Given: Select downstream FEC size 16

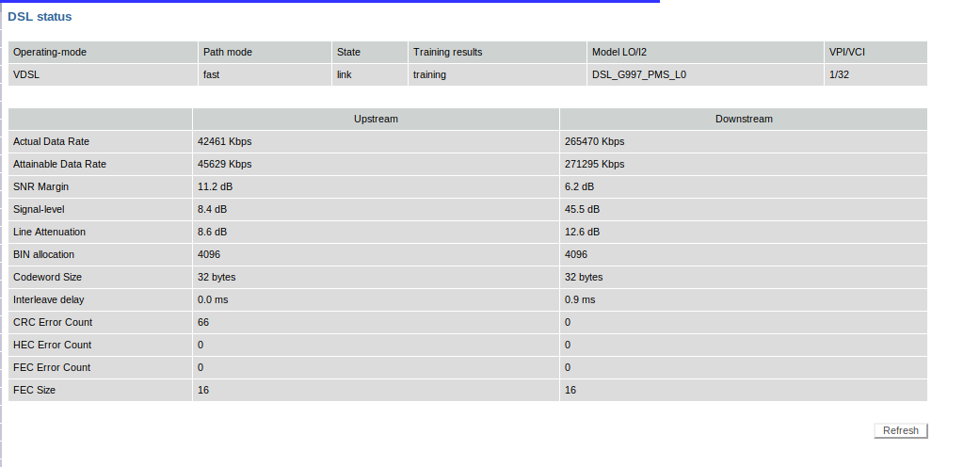Looking at the screenshot, I should pos(570,389).
